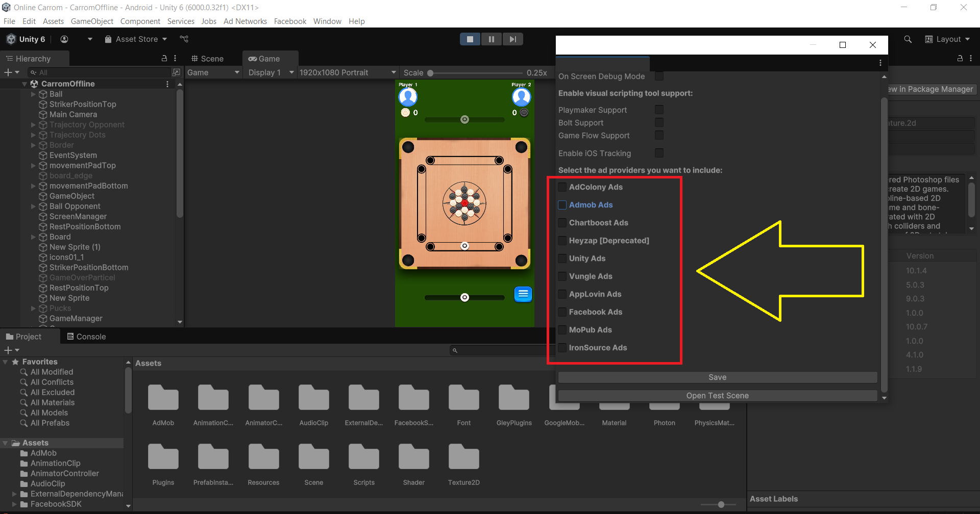Open the Layout dropdown
This screenshot has height=514, width=980.
948,39
